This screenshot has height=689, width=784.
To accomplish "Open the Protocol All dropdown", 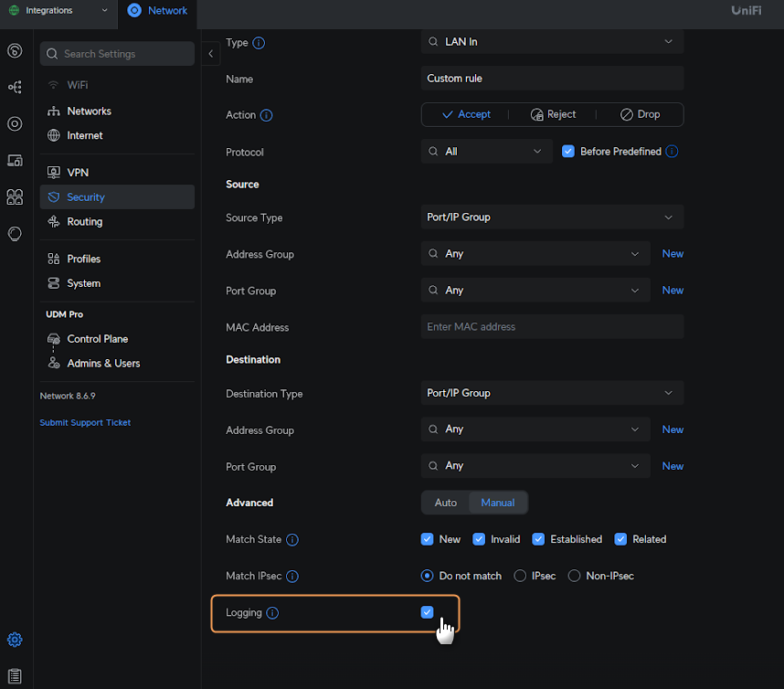I will click(x=486, y=152).
